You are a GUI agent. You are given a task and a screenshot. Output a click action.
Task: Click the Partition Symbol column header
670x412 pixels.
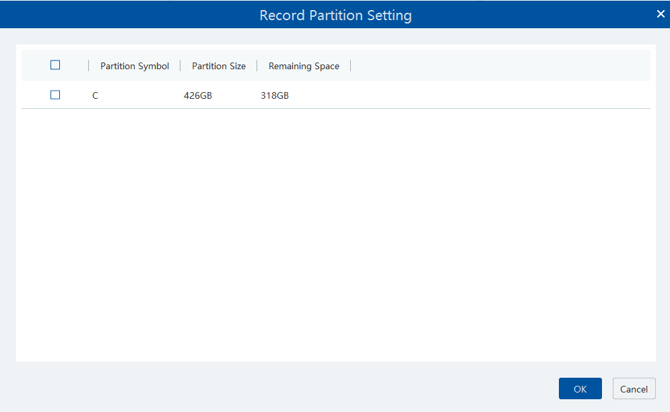[134, 66]
